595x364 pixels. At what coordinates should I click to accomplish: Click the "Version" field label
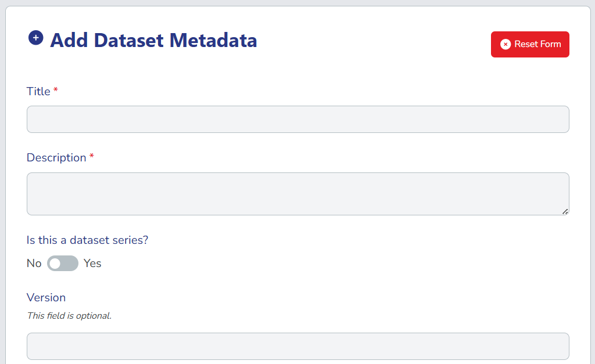tap(46, 298)
